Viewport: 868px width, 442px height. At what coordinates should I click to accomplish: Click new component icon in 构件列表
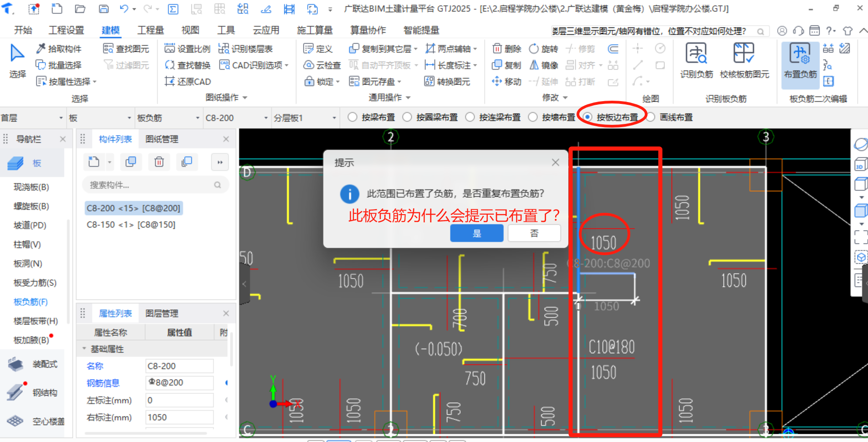[94, 162]
